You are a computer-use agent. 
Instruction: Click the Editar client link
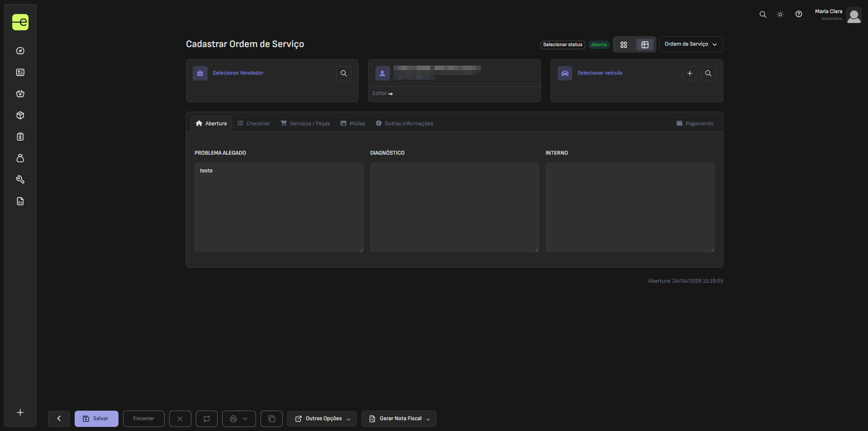point(382,94)
